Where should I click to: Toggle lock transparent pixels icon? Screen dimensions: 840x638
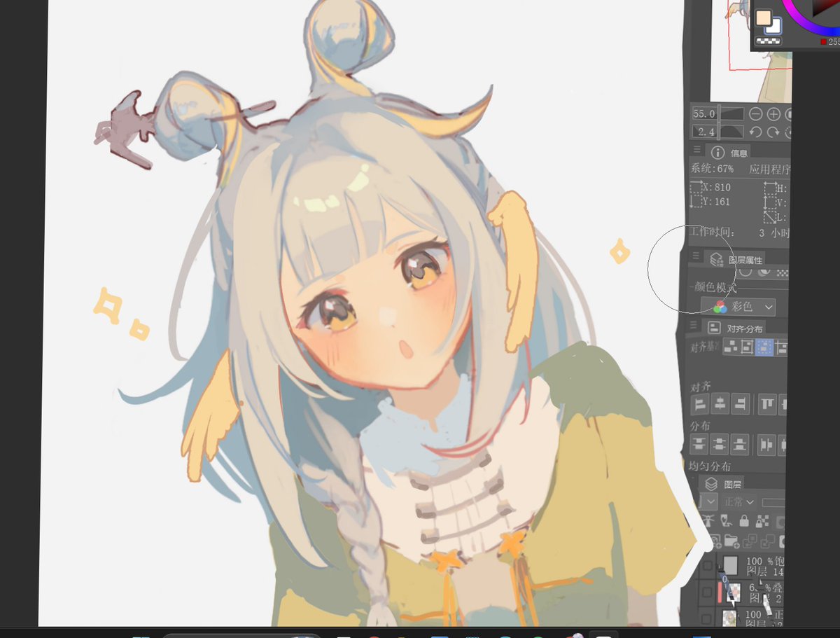tap(762, 520)
